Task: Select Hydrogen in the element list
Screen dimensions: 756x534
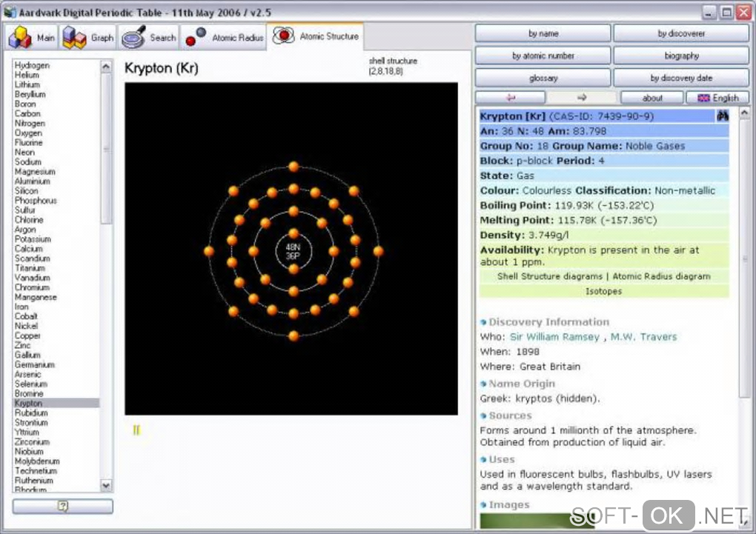Action: coord(56,65)
